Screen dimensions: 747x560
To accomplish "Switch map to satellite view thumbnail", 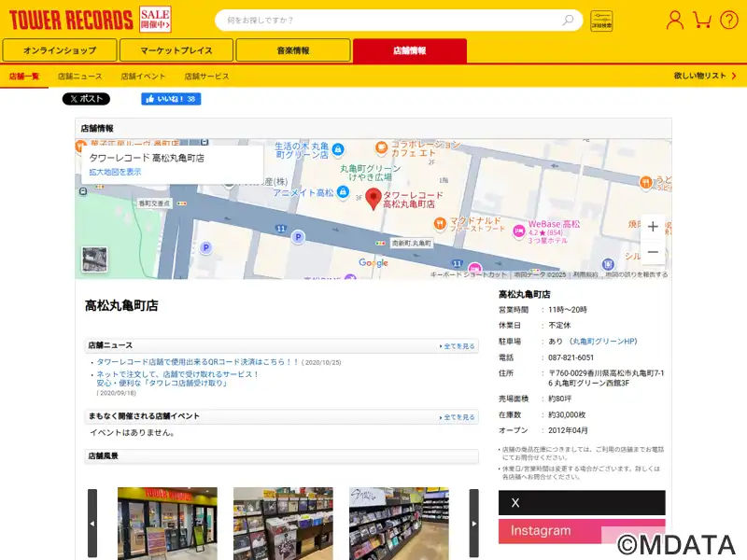I will (x=94, y=259).
